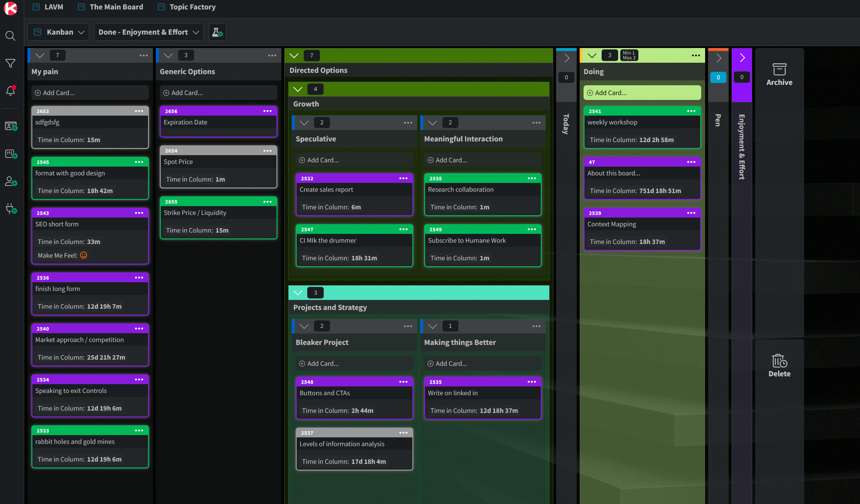Click the search magnifier icon in sidebar
This screenshot has height=504, width=860.
coord(10,36)
